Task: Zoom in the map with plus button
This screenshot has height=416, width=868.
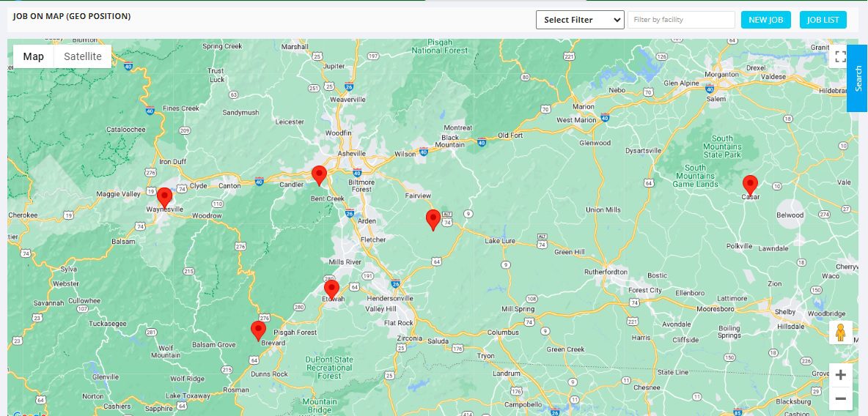Action: pyautogui.click(x=840, y=375)
